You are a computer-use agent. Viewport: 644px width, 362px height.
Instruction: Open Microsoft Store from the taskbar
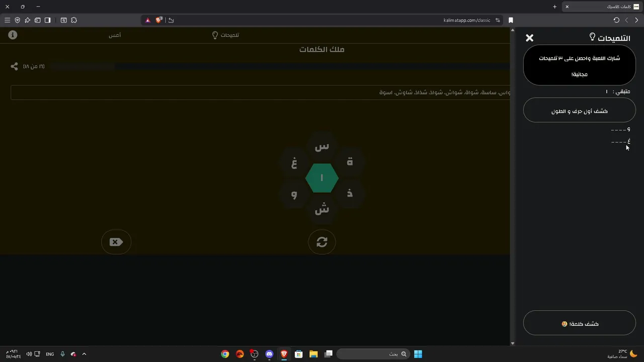click(x=299, y=354)
